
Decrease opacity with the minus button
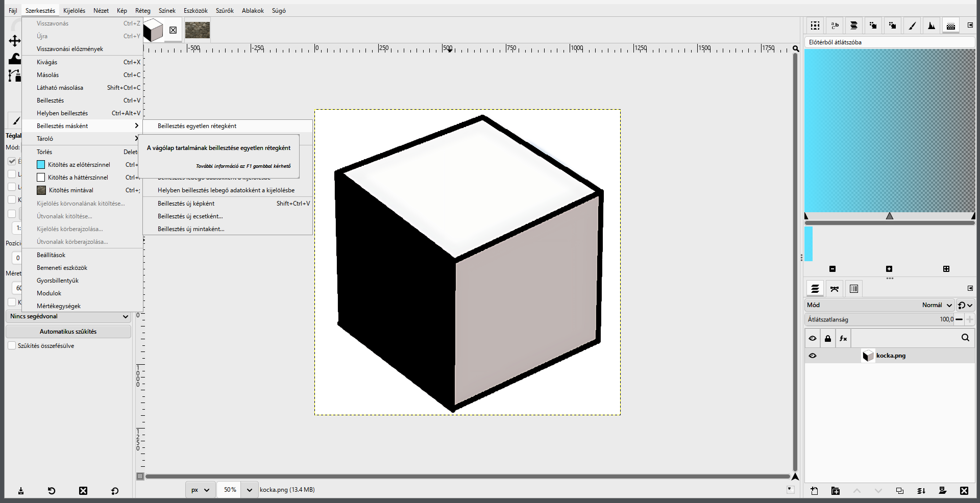point(959,319)
